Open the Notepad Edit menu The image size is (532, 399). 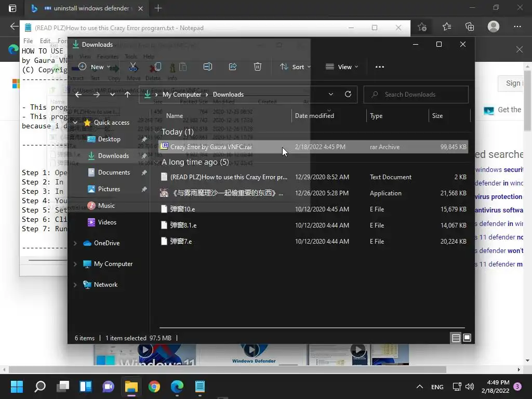[x=45, y=41]
